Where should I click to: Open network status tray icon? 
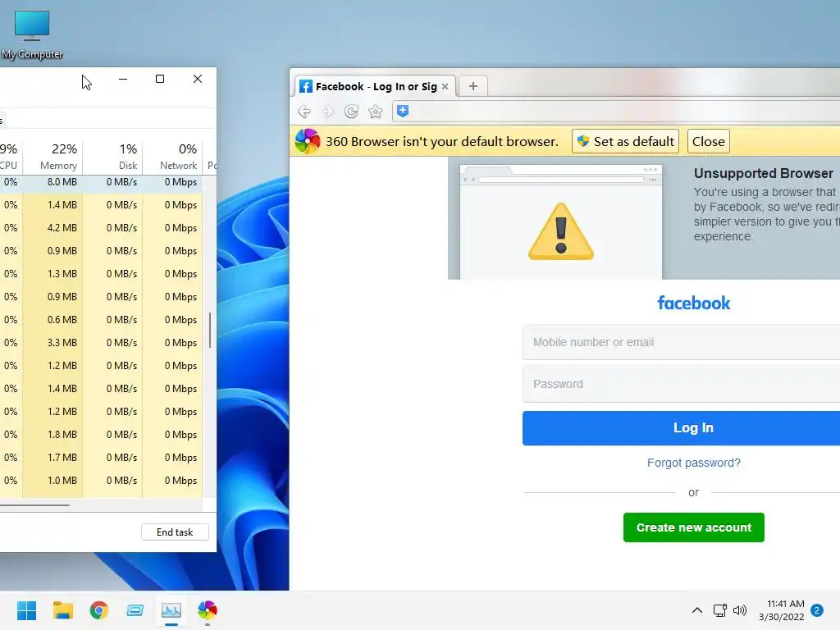pyautogui.click(x=719, y=610)
